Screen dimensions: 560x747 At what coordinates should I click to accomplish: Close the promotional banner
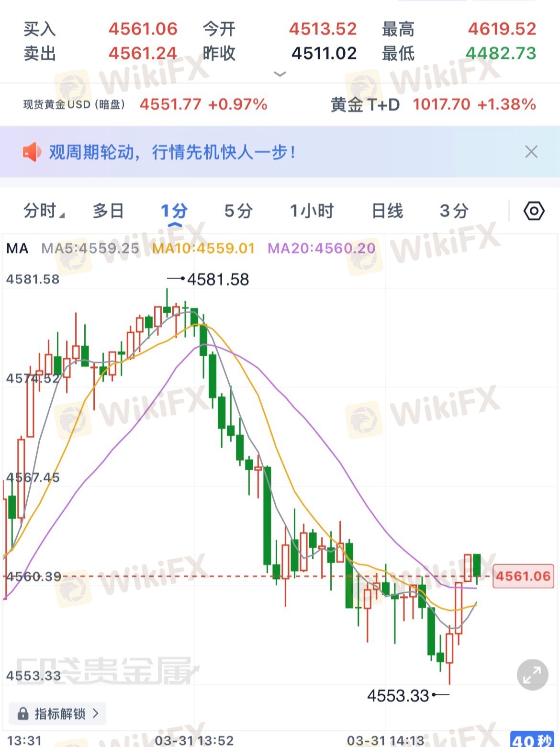(531, 152)
